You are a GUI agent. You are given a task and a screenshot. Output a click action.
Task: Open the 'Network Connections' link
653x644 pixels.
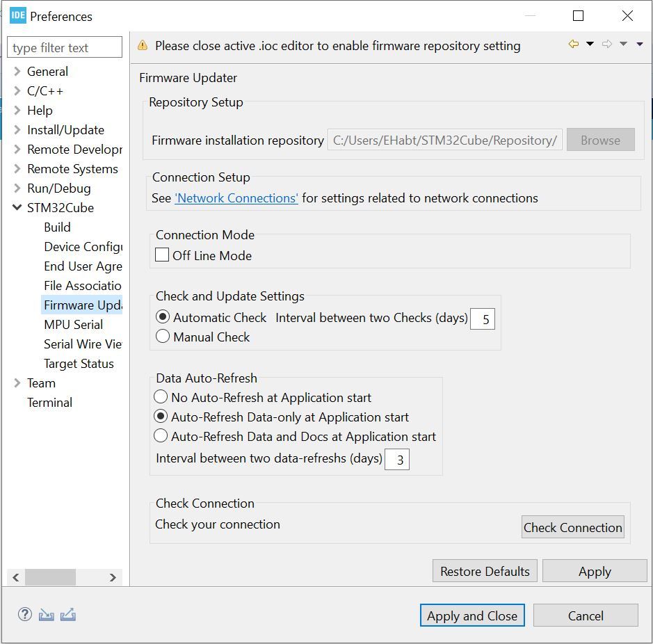coord(236,198)
